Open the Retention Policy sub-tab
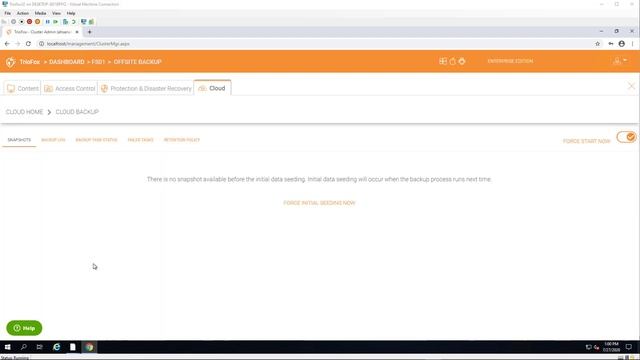This screenshot has height=360, width=640. 182,140
